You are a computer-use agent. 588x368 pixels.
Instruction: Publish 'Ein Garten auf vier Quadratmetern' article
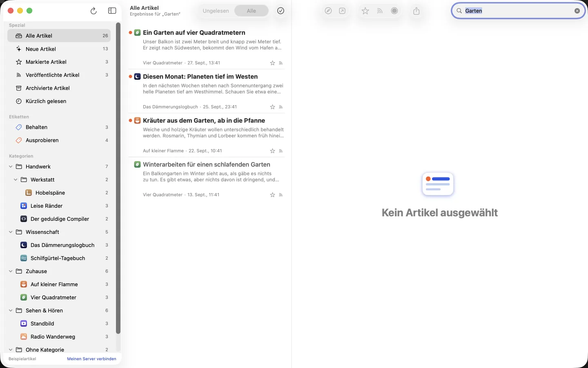coord(281,63)
